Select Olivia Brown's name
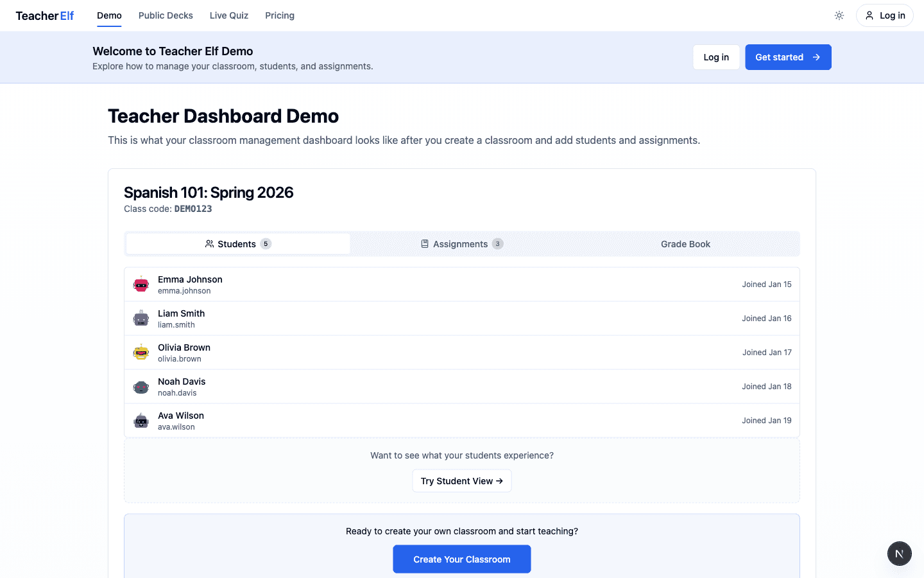The width and height of the screenshot is (924, 578). click(x=184, y=347)
